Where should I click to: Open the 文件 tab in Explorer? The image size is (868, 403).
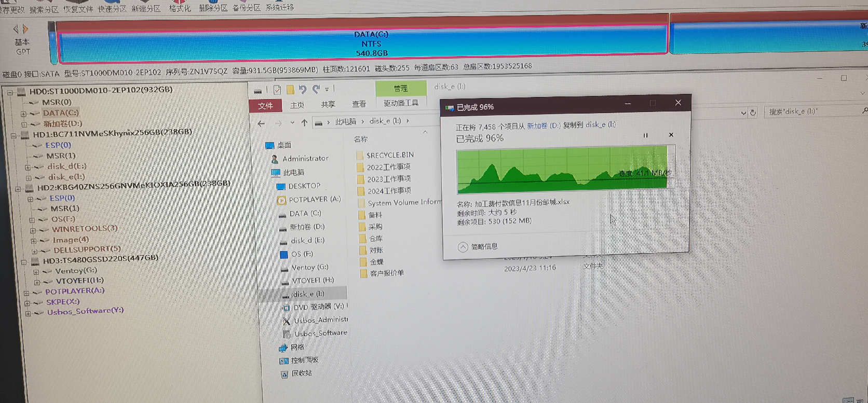265,106
